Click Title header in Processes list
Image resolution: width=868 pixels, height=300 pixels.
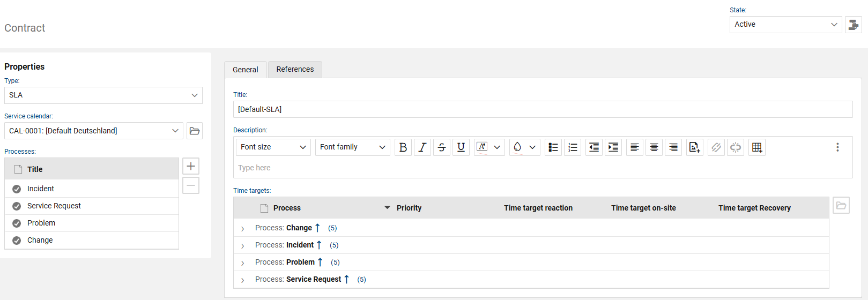[35, 169]
